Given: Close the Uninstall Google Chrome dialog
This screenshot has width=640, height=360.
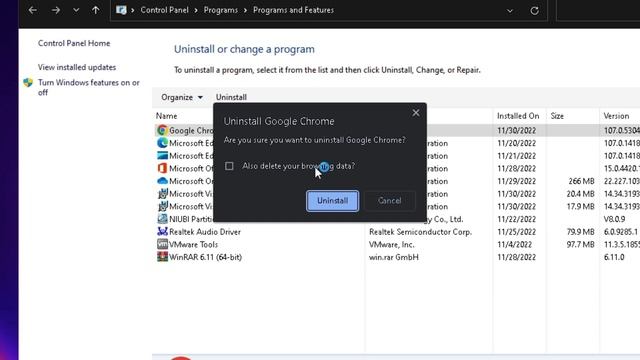Looking at the screenshot, I should pyautogui.click(x=416, y=113).
